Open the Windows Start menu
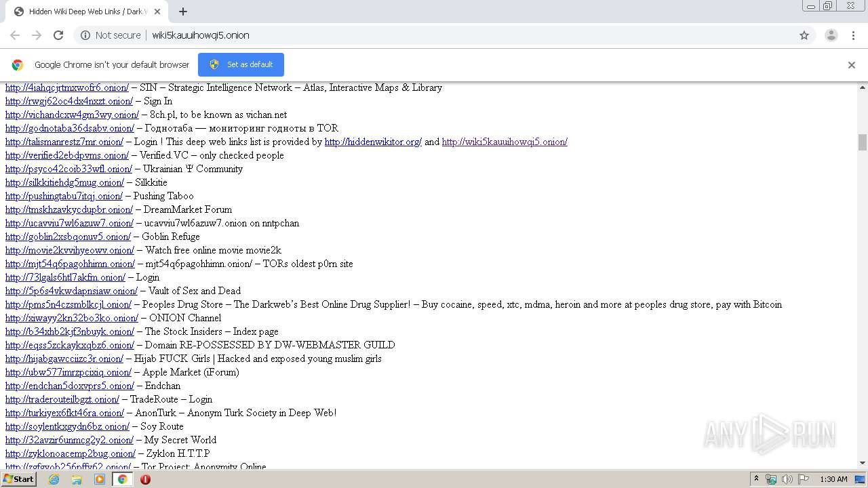Screen dimensions: 868x488 (19, 479)
